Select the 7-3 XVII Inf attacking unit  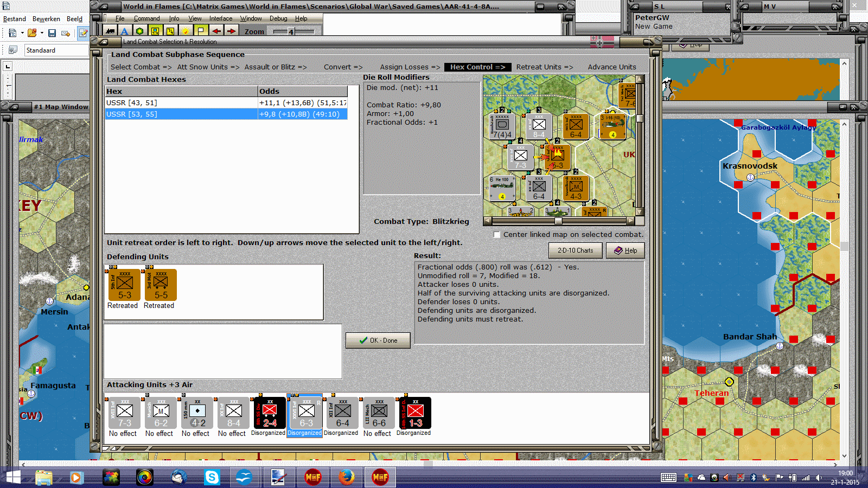pyautogui.click(x=125, y=413)
